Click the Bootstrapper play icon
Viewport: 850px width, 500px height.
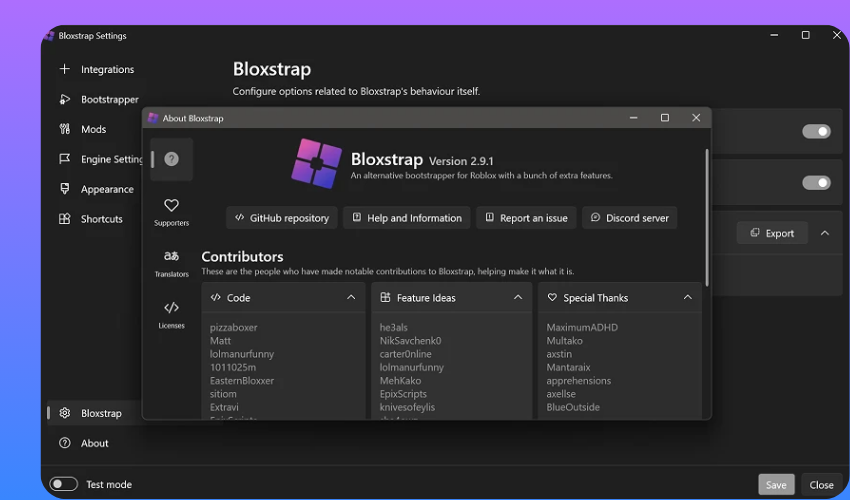[65, 99]
